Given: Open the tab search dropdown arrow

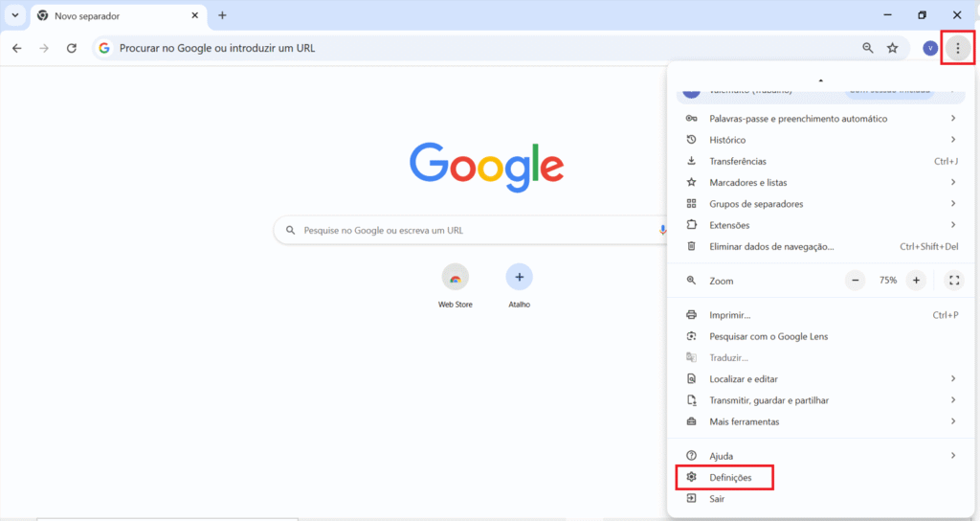Looking at the screenshot, I should [15, 15].
